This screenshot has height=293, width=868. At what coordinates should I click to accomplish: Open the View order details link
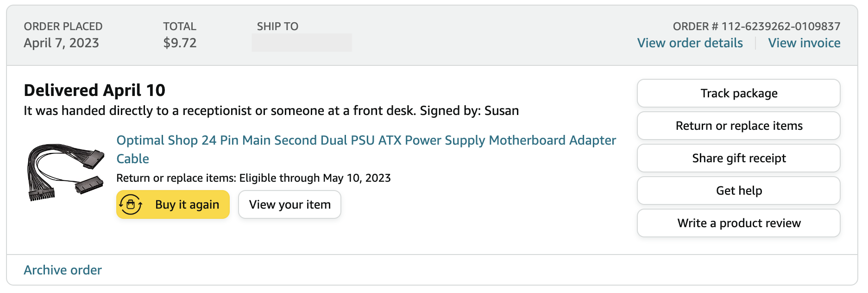pos(690,43)
